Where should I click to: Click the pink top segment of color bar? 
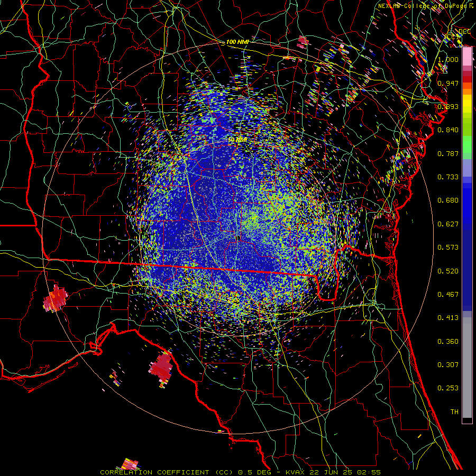[x=467, y=57]
